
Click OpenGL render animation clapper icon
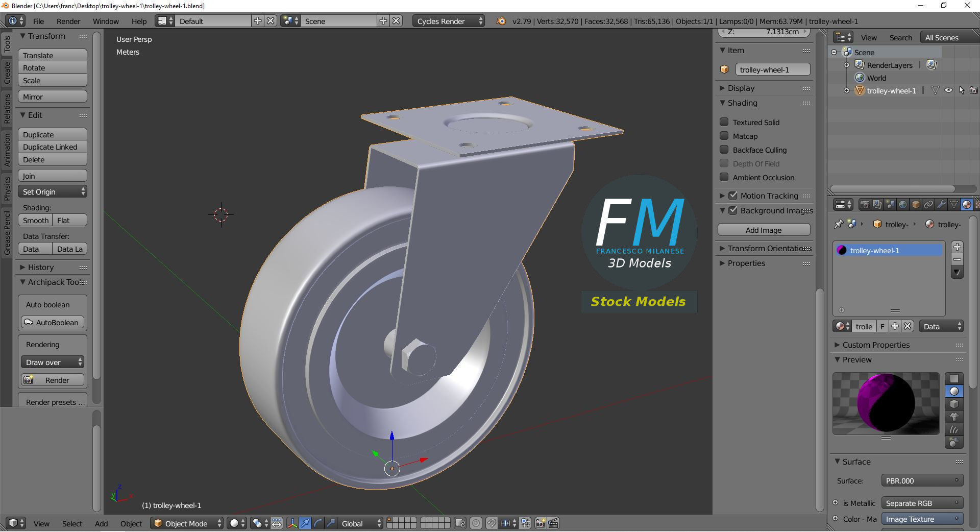point(553,523)
